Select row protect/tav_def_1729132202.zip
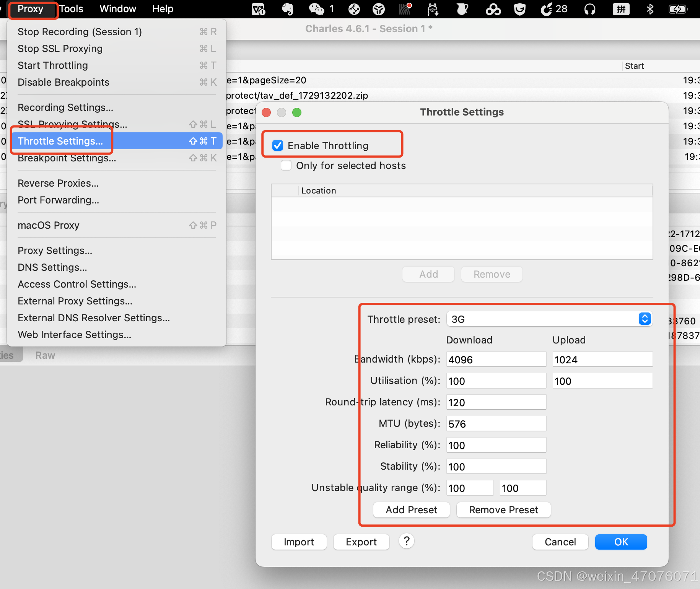Viewport: 700px width, 589px height. [463, 95]
